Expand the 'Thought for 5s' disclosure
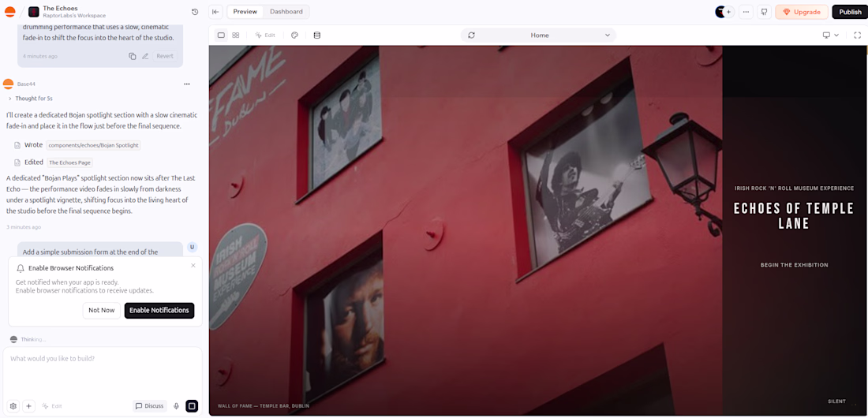Screen dimensions: 868x418 point(31,99)
